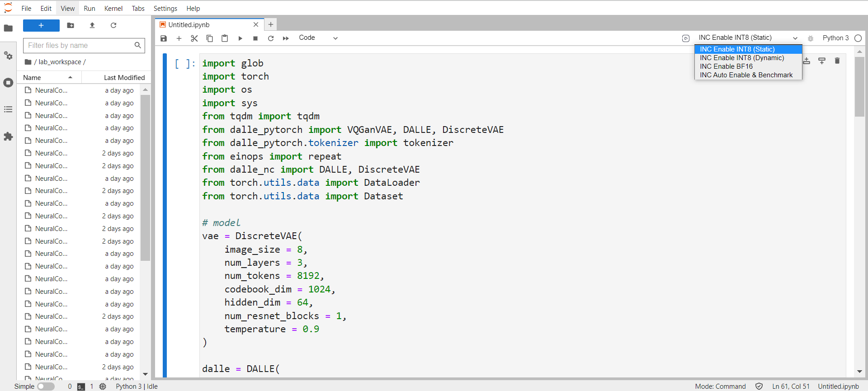The width and height of the screenshot is (868, 391).
Task: Click the upload files icon
Action: click(92, 26)
